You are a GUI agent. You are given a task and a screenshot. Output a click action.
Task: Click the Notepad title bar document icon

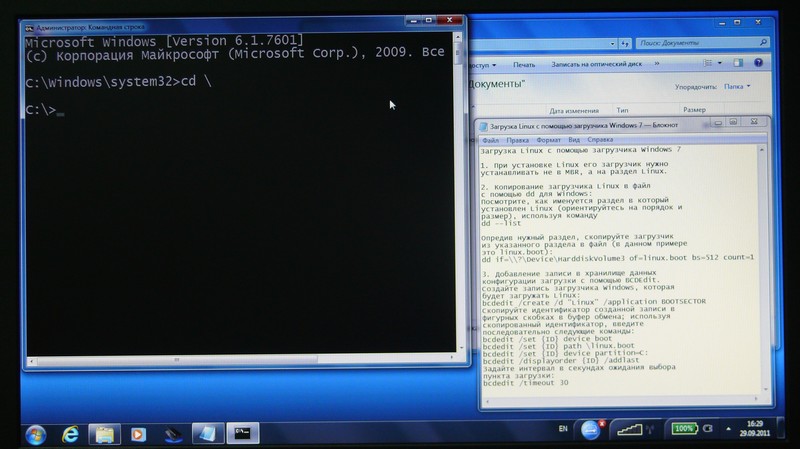click(x=484, y=127)
